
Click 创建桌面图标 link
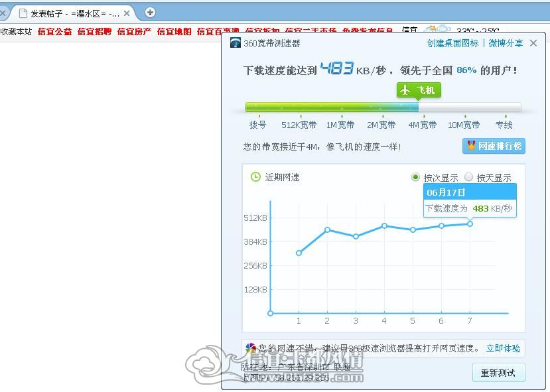pos(452,43)
